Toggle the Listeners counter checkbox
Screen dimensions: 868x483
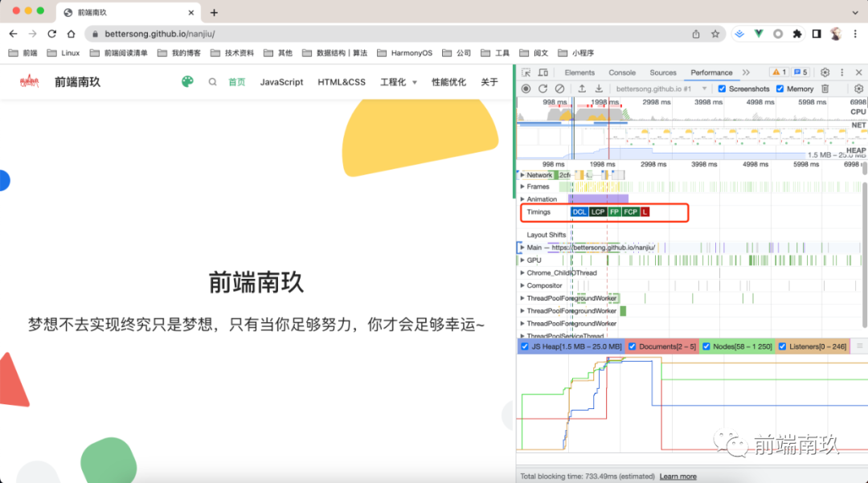tap(782, 346)
